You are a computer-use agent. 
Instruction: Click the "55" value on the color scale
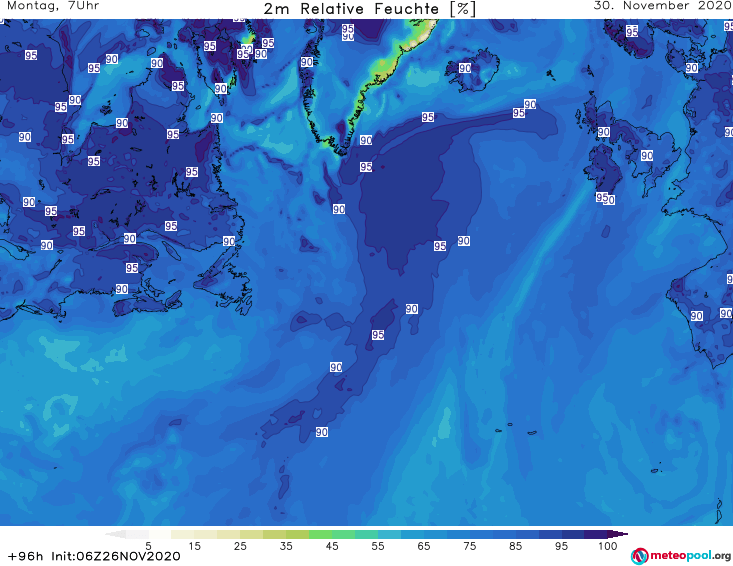377,546
